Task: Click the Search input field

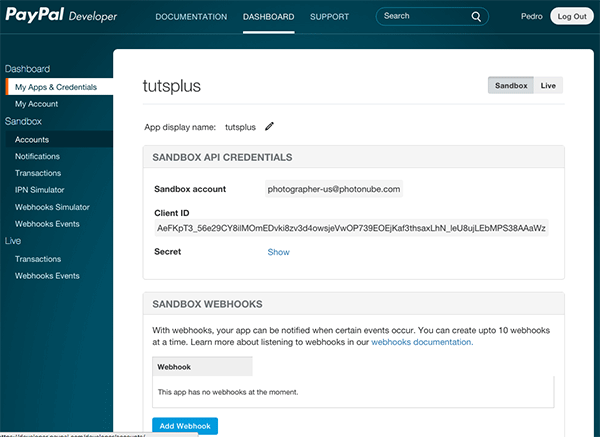Action: tap(432, 16)
